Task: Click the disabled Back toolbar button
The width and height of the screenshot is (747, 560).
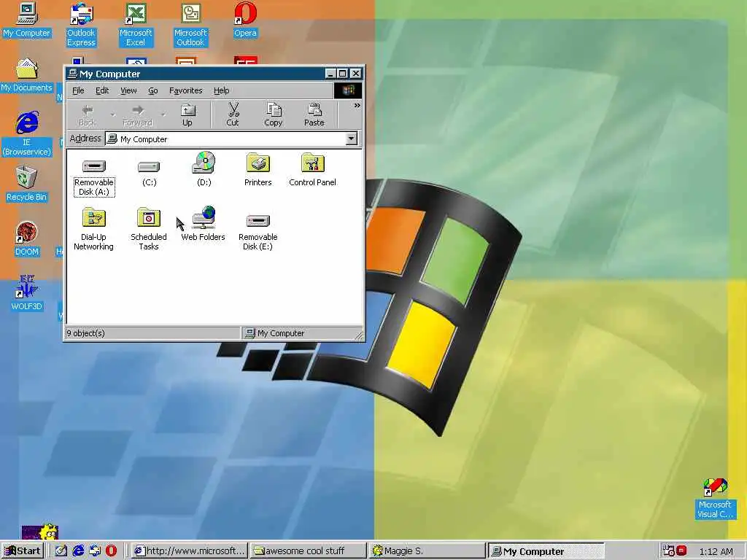Action: click(87, 114)
